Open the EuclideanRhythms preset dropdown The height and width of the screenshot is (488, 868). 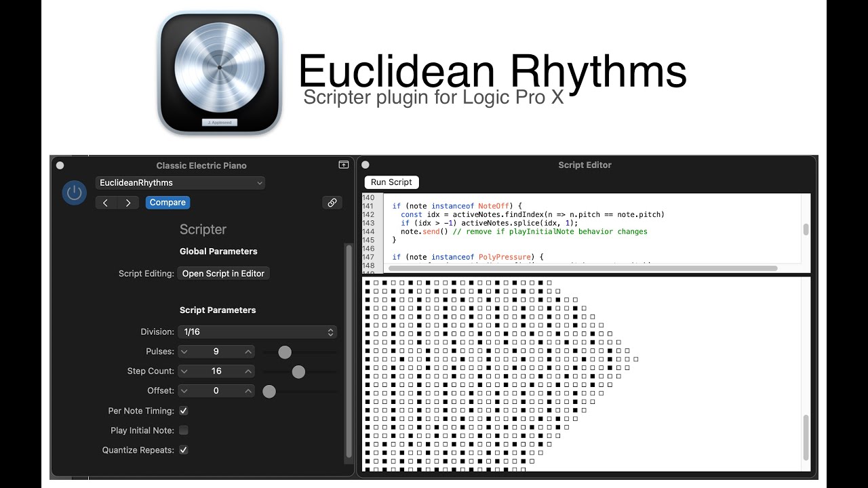tap(180, 183)
